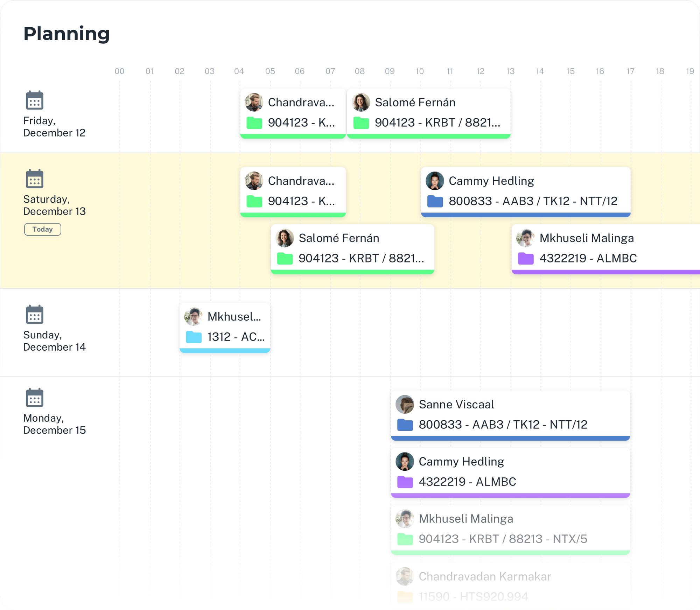This screenshot has height=610, width=700.
Task: Click the purple folder icon on Mkhuseli Malinga's Saturday card
Action: click(x=526, y=258)
